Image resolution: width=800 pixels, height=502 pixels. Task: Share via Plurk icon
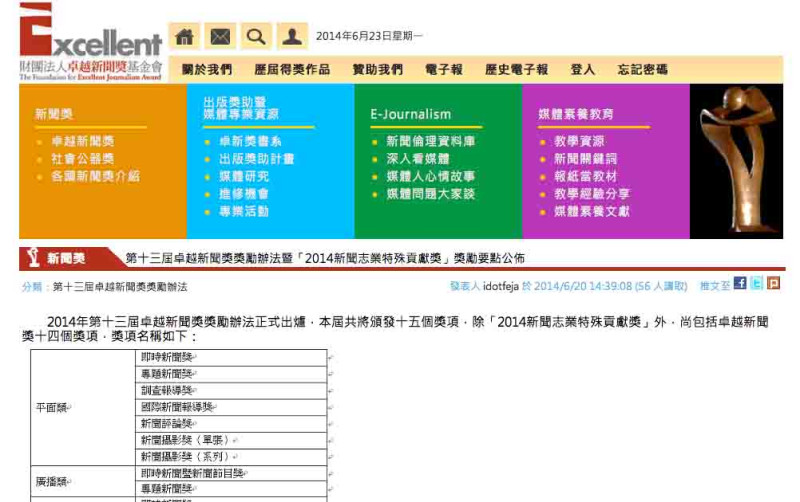(x=773, y=283)
